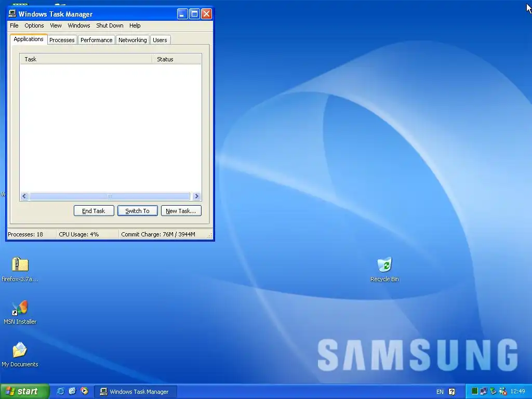This screenshot has height=399, width=532.
Task: Click the second Quick Launch icon
Action: pyautogui.click(x=72, y=391)
